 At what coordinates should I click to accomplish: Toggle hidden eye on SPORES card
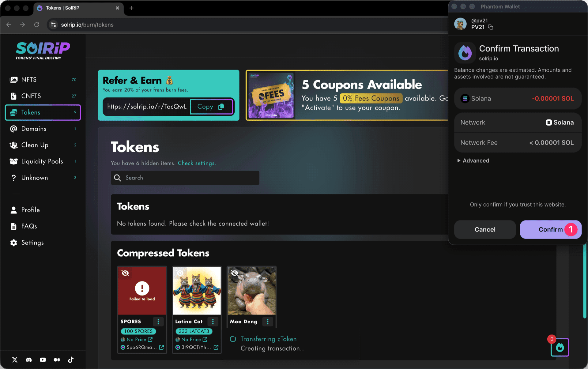click(x=125, y=273)
